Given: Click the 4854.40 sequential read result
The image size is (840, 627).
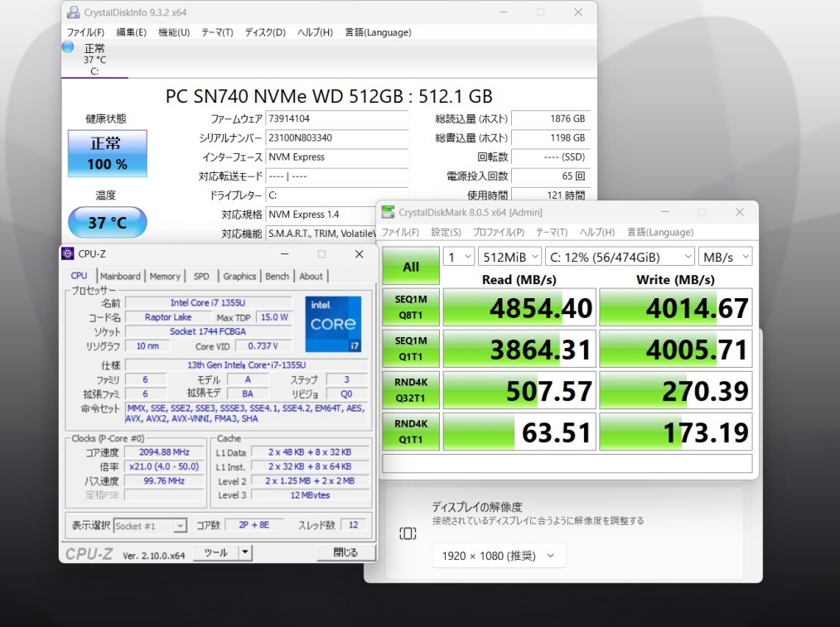Looking at the screenshot, I should pos(519,307).
